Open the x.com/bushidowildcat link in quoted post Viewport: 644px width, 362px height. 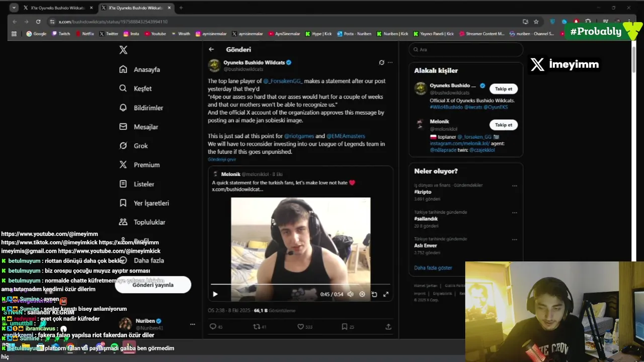237,189
